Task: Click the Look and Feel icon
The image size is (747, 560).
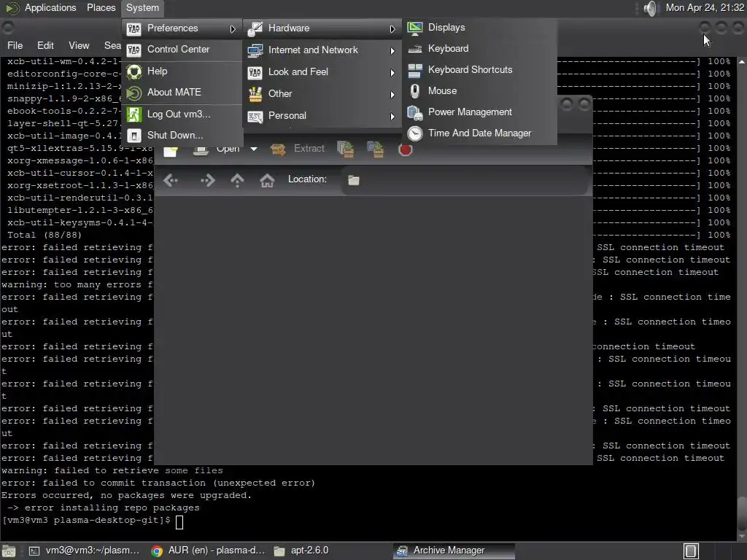Action: tap(255, 72)
